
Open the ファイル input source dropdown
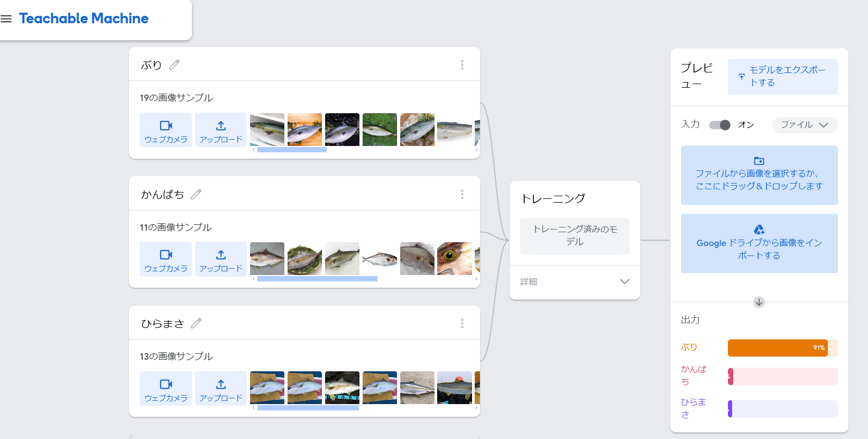pyautogui.click(x=805, y=125)
